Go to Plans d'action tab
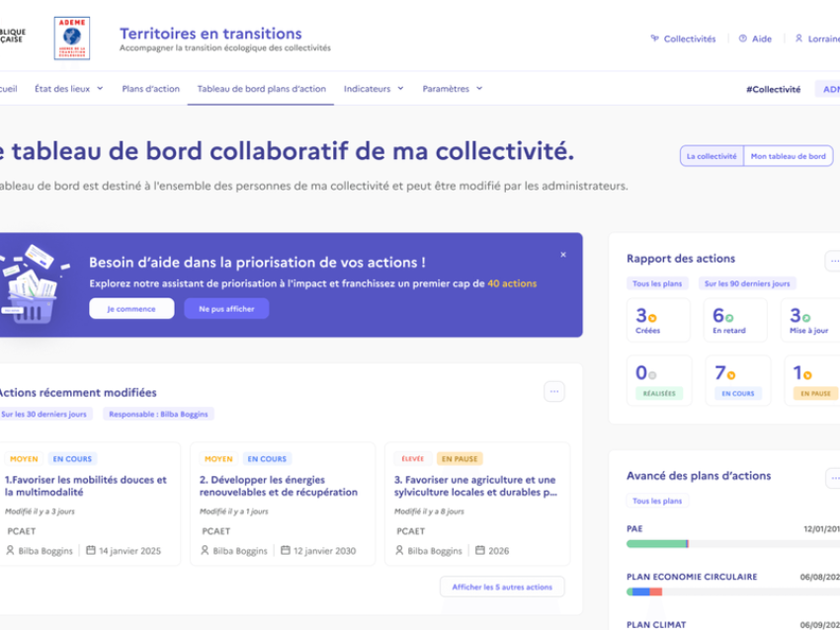 click(151, 89)
